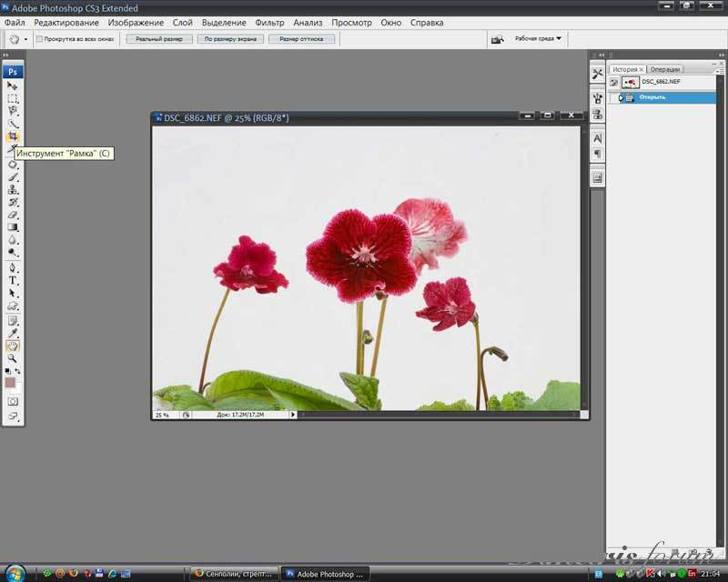Toggle history brush source beside DSC_6862.NEF snapshot
This screenshot has width=728, height=582.
click(x=614, y=82)
